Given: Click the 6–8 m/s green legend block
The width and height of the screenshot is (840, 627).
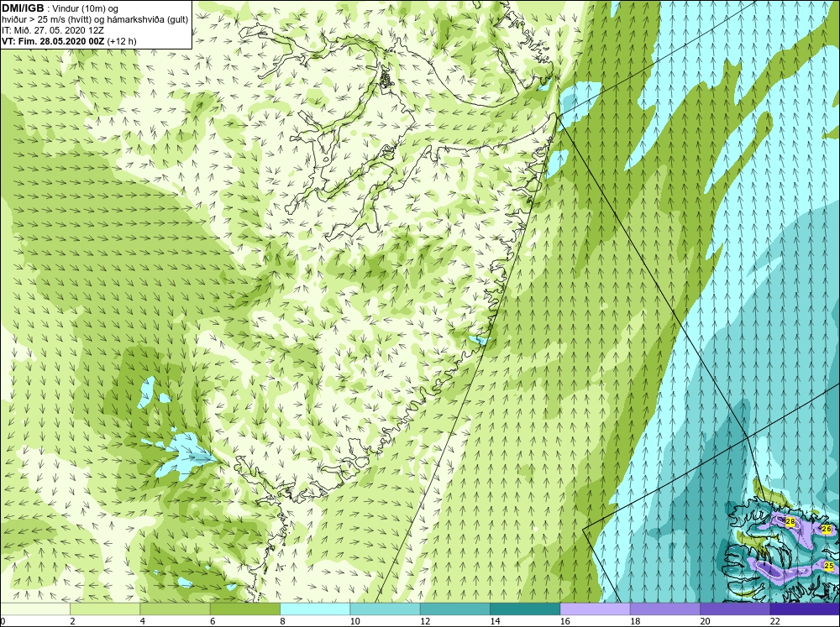Looking at the screenshot, I should point(244,609).
